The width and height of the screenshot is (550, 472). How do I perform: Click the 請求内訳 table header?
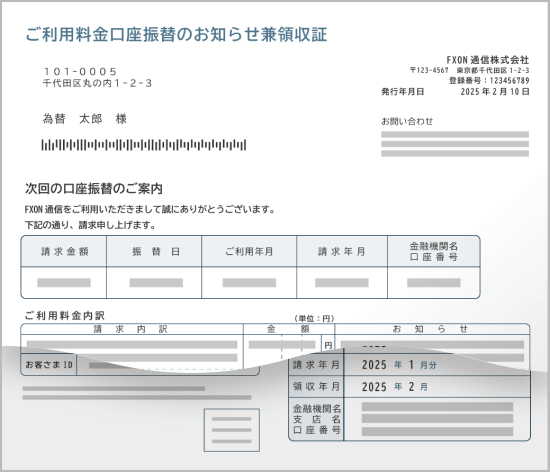pos(132,329)
